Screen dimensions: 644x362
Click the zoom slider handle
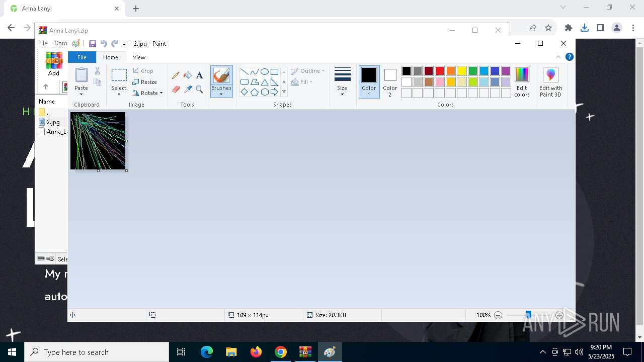(x=528, y=315)
